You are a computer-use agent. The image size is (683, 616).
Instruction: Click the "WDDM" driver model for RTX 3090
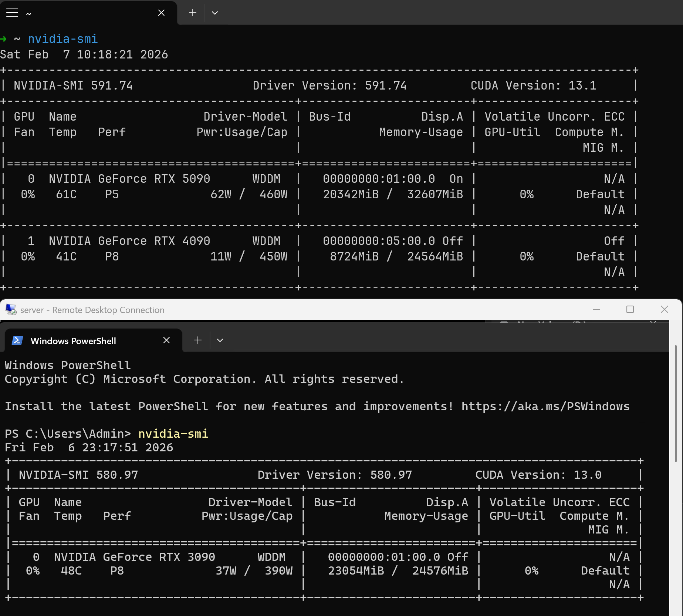pyautogui.click(x=272, y=557)
